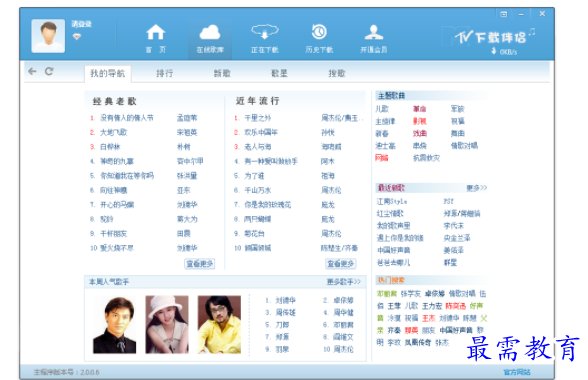Viewport: 588px width, 380px height.
Task: Open the 串烧 theme category
Action: 420,146
